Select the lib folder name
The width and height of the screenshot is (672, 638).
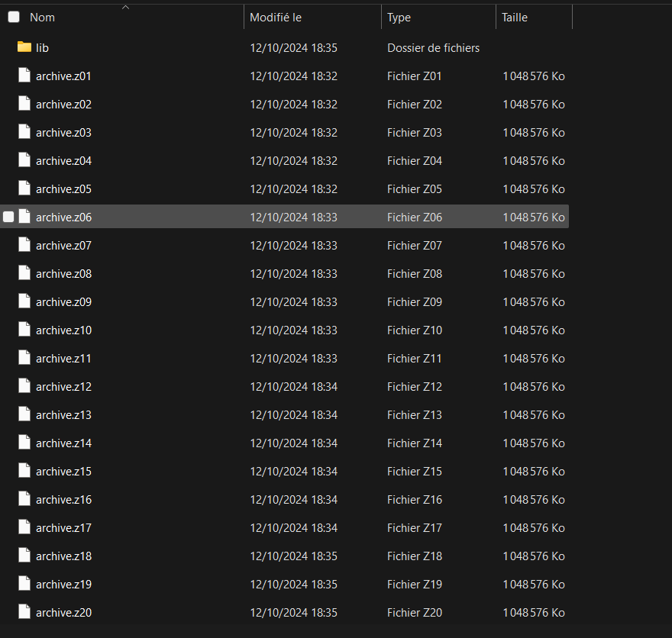tap(42, 47)
